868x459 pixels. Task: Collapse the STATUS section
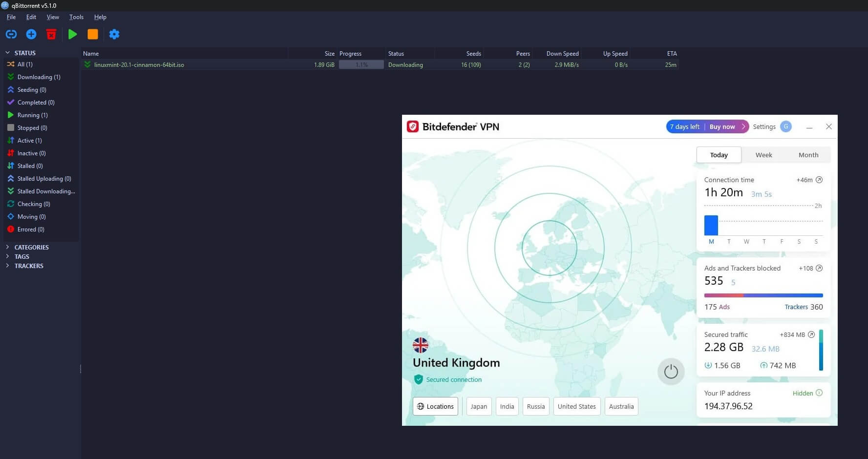(x=7, y=52)
